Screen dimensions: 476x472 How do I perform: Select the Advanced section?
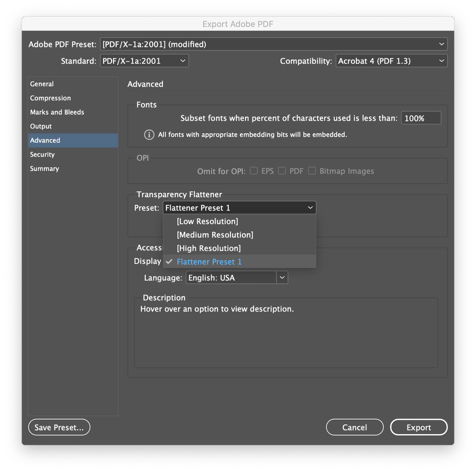click(73, 140)
